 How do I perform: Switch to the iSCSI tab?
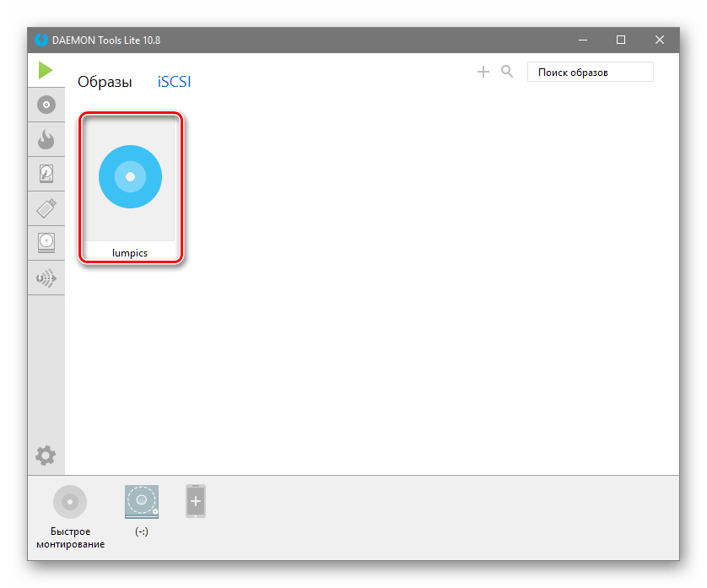click(174, 82)
